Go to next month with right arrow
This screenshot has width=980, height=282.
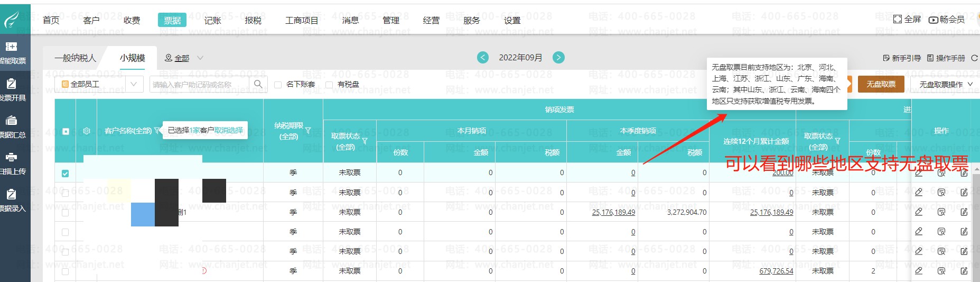pyautogui.click(x=558, y=57)
